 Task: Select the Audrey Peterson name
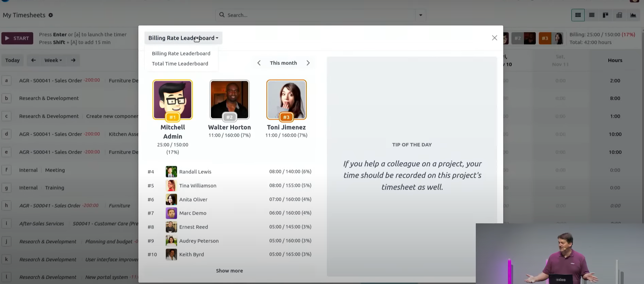point(199,241)
